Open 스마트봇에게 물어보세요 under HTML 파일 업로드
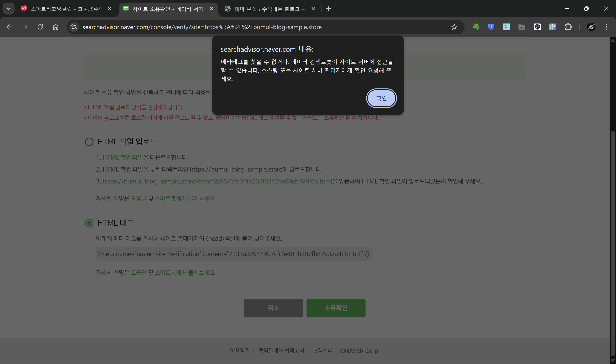Screen dimensions: 616x364 coord(185,198)
